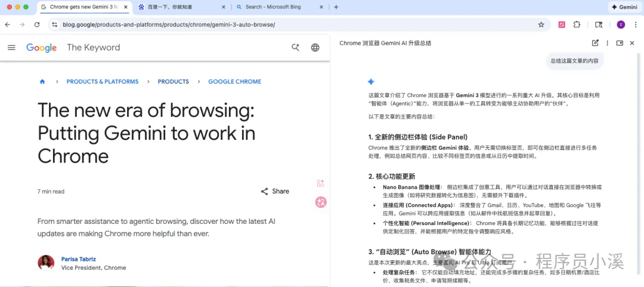644x287 pixels.
Task: Click the macOS yellow minimize window button
Action: pos(18,7)
